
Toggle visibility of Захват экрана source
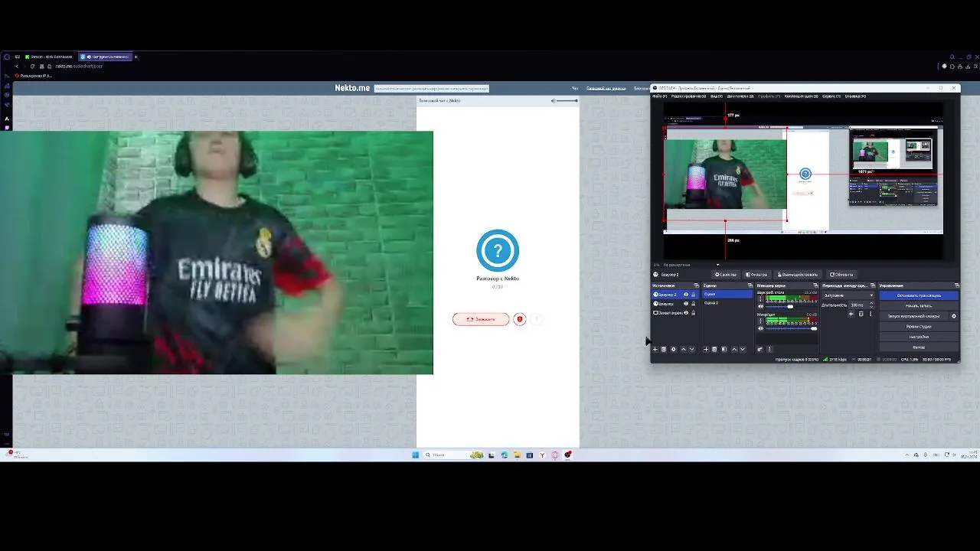tap(686, 313)
